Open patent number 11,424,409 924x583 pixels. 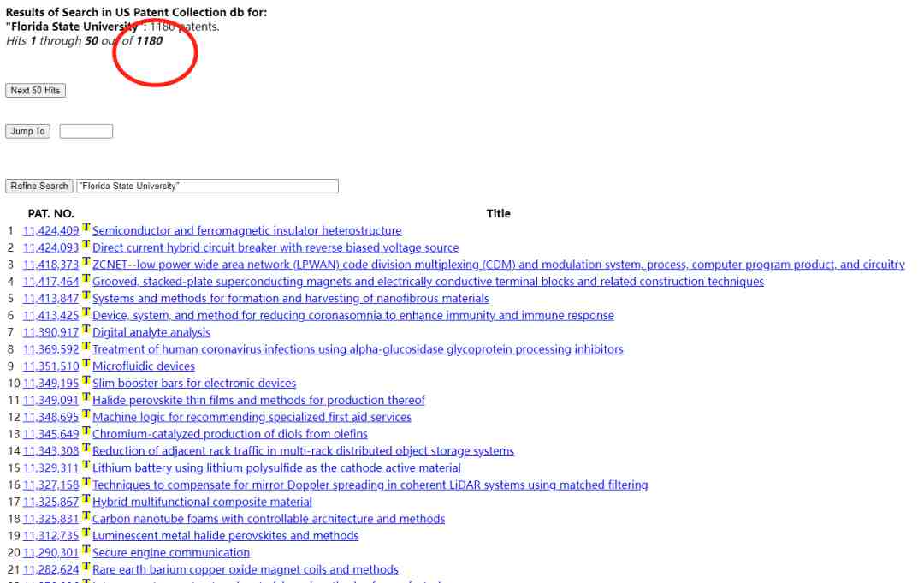click(x=50, y=231)
